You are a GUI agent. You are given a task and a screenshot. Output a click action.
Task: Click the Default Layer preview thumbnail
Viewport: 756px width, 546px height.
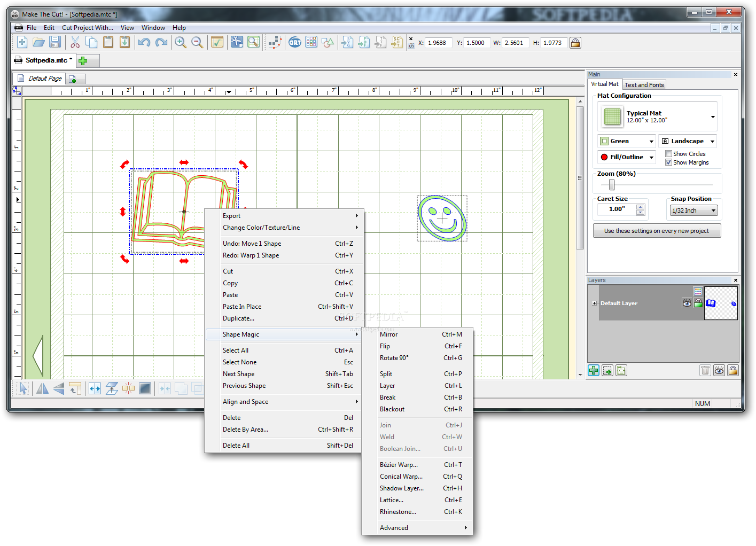click(721, 303)
